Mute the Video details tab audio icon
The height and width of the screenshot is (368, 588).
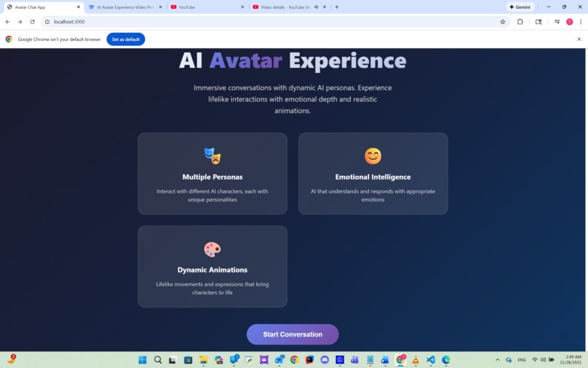[316, 7]
